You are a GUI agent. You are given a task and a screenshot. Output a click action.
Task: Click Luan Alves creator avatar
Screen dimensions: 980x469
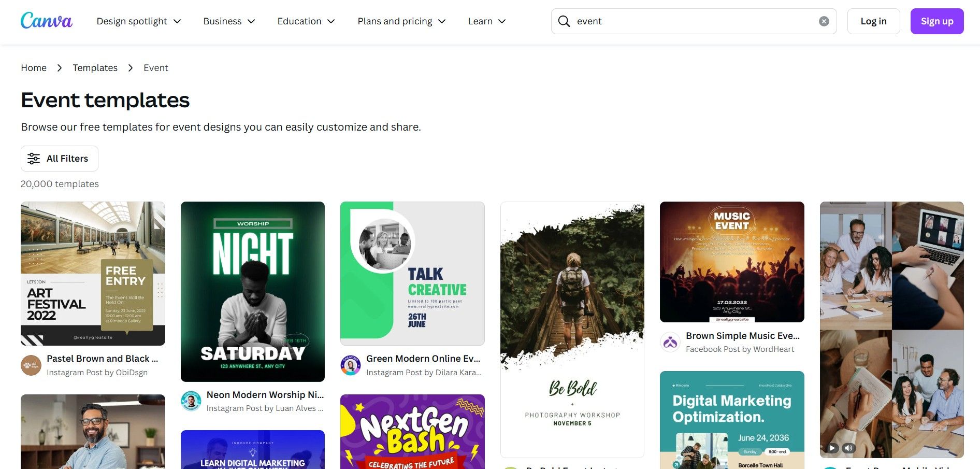point(191,401)
